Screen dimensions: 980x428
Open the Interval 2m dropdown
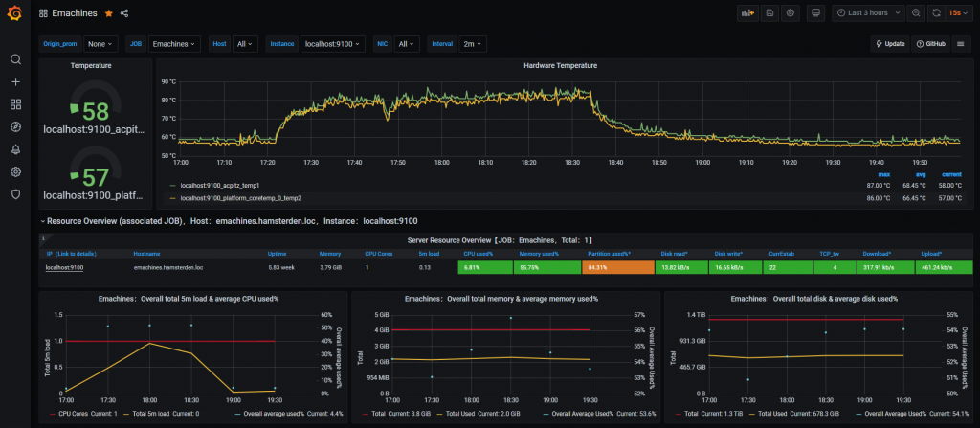pos(473,44)
